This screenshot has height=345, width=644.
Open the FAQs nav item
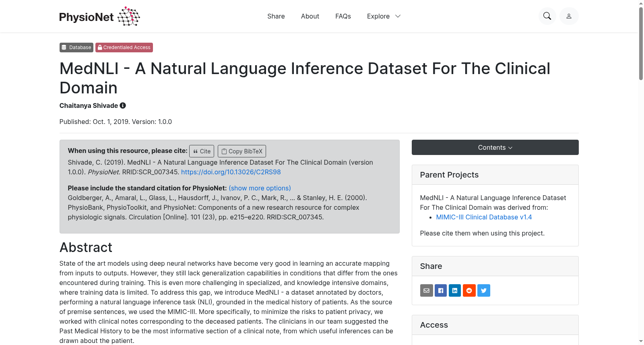tap(343, 16)
